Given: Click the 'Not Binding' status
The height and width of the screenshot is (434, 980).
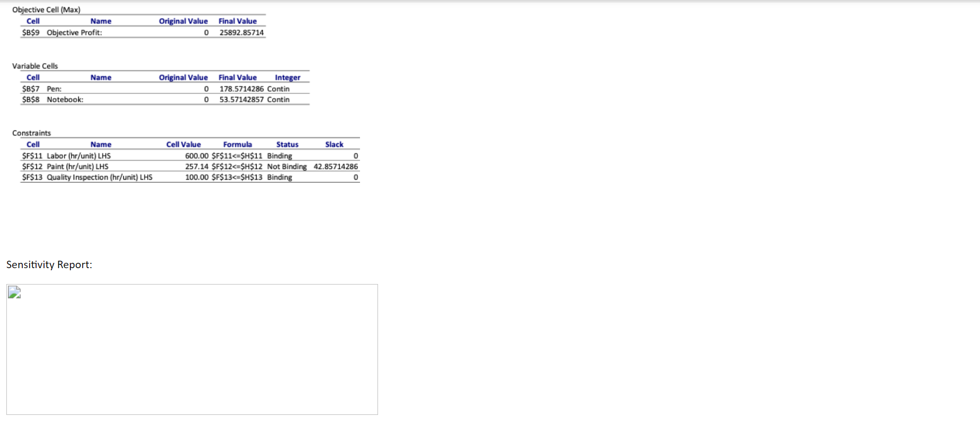Looking at the screenshot, I should click(287, 166).
